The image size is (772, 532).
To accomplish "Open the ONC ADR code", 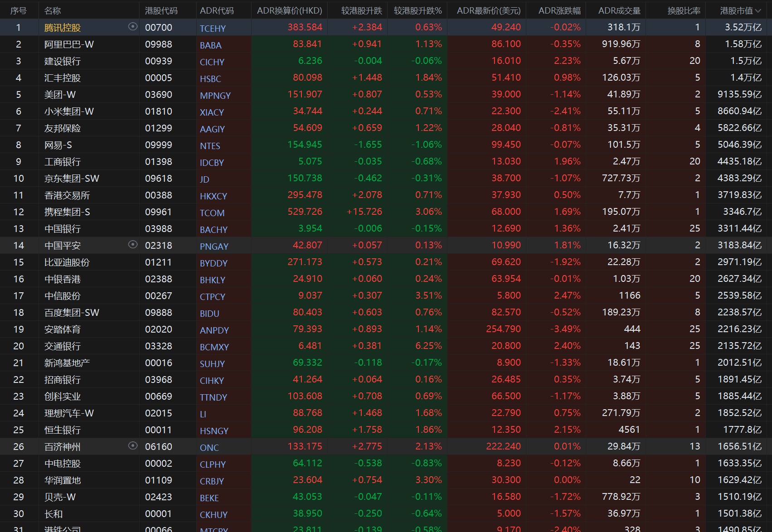I will [209, 447].
